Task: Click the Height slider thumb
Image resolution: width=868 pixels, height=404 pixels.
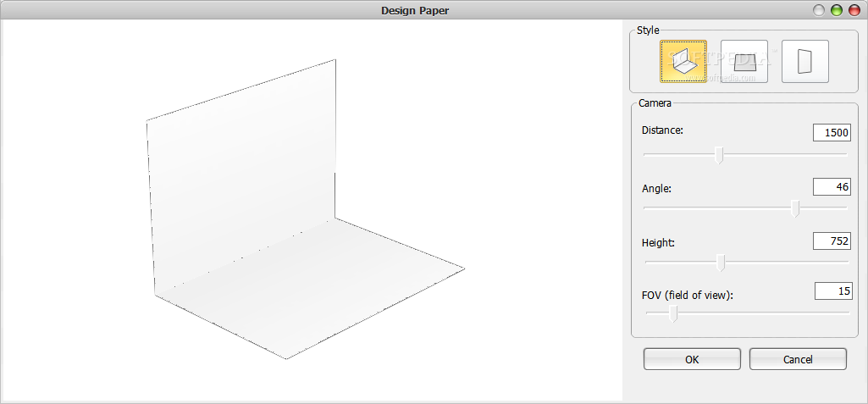Action: 721,263
